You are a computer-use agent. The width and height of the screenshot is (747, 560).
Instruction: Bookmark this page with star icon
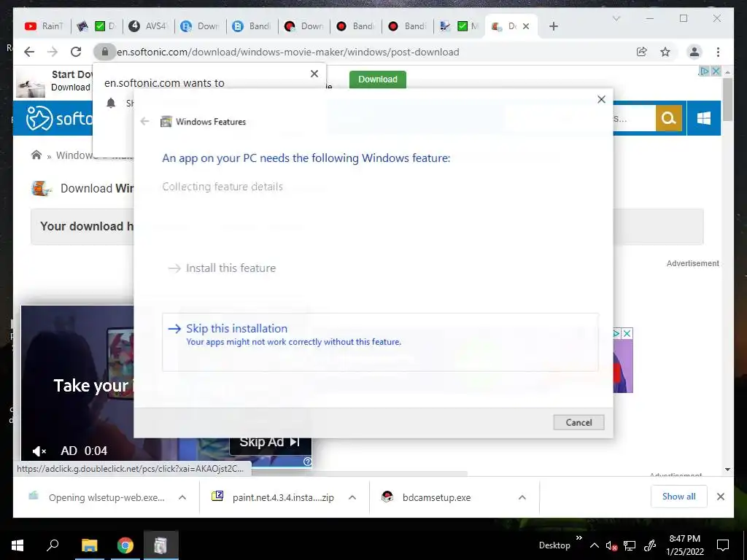[x=665, y=52]
